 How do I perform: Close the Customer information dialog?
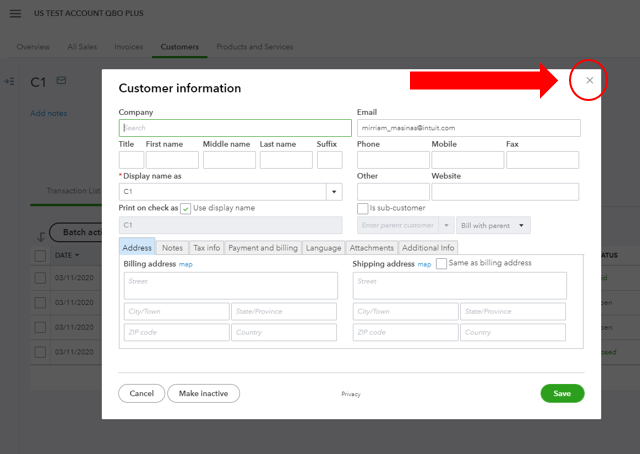click(589, 80)
